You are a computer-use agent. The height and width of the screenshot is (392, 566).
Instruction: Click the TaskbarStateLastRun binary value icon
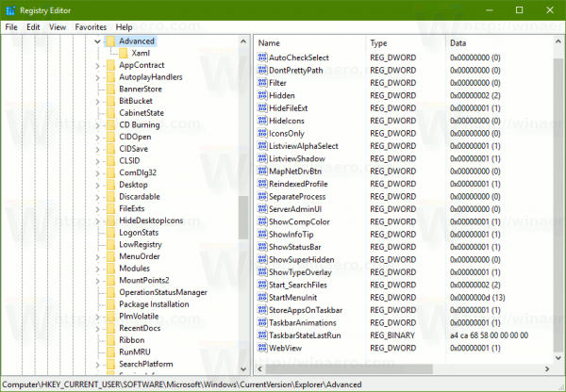262,335
